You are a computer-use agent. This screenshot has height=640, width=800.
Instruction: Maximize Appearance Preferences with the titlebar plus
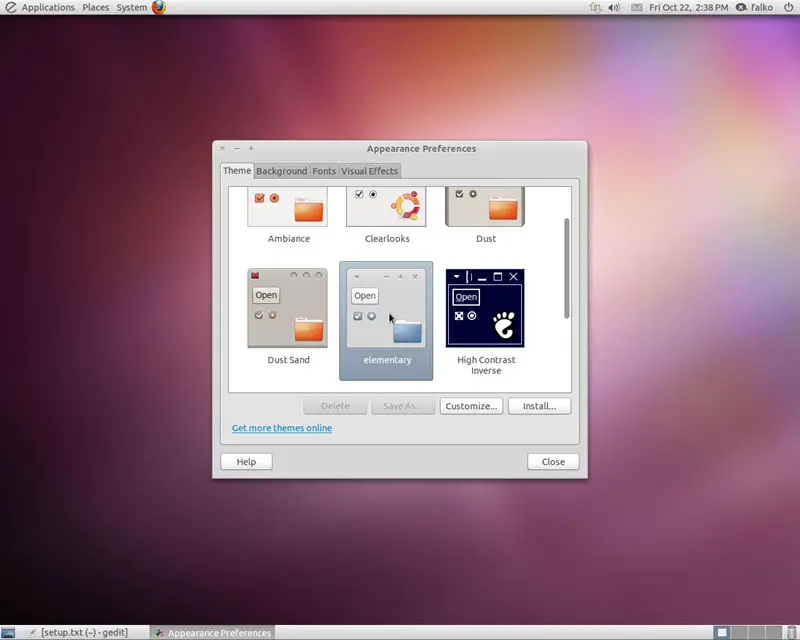251,149
